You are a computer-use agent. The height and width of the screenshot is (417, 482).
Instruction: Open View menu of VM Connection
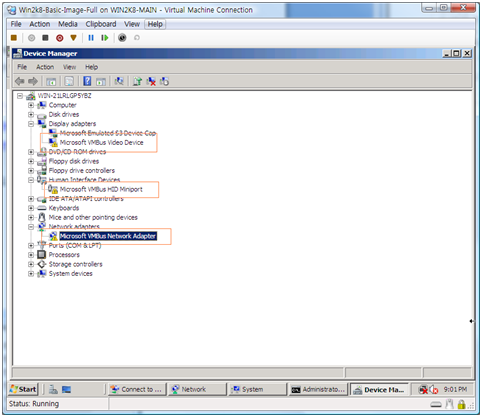coord(132,24)
